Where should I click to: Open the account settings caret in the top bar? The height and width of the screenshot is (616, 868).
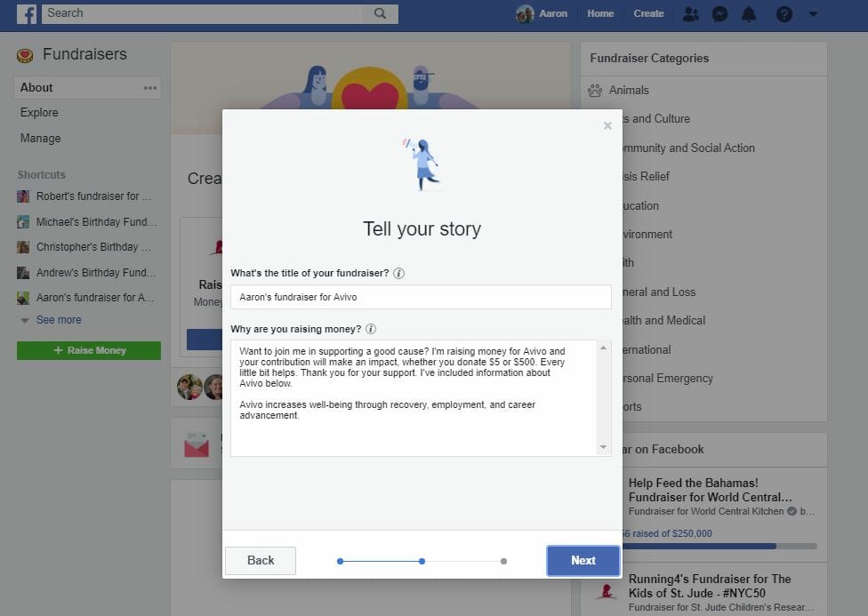point(812,13)
